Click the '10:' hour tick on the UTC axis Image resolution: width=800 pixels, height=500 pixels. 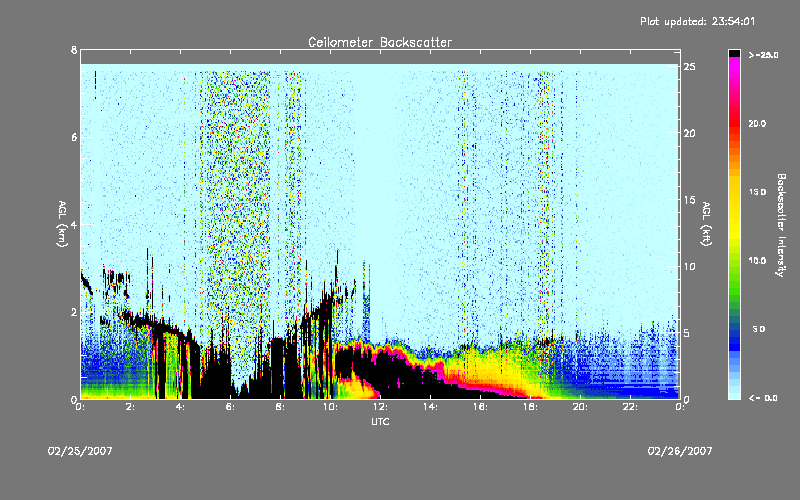click(330, 407)
